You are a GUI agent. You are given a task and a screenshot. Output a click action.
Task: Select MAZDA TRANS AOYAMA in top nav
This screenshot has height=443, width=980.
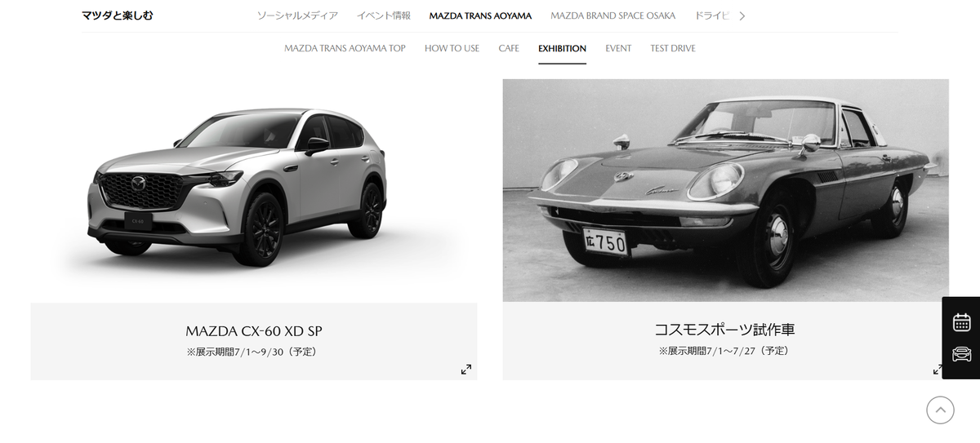[480, 16]
